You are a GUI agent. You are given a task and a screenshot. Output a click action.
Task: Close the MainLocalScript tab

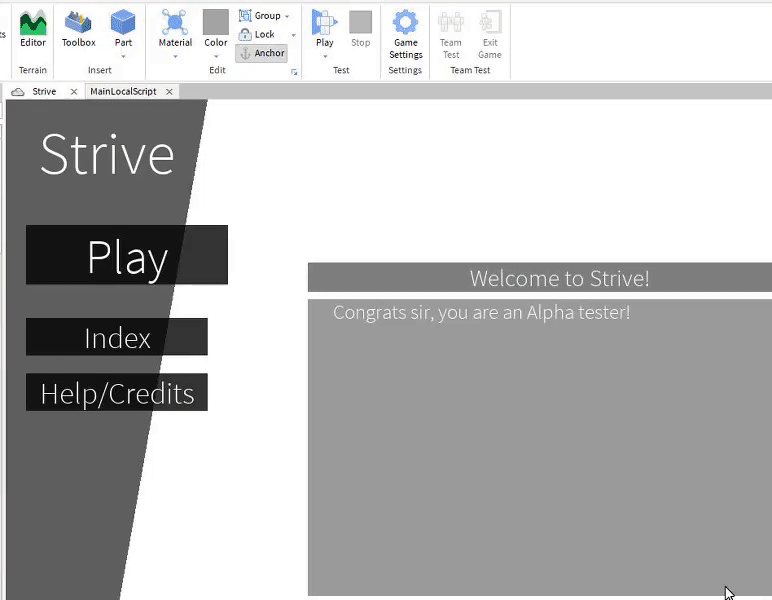(x=169, y=92)
